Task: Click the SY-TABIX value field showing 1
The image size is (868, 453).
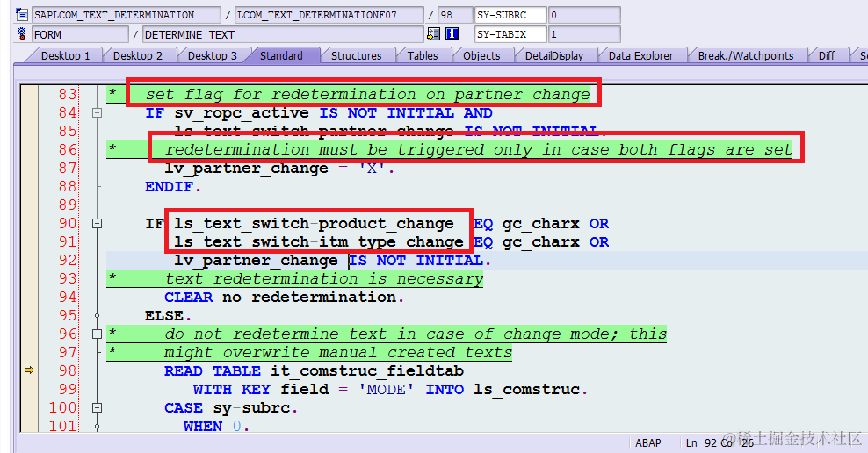Action: 584,34
